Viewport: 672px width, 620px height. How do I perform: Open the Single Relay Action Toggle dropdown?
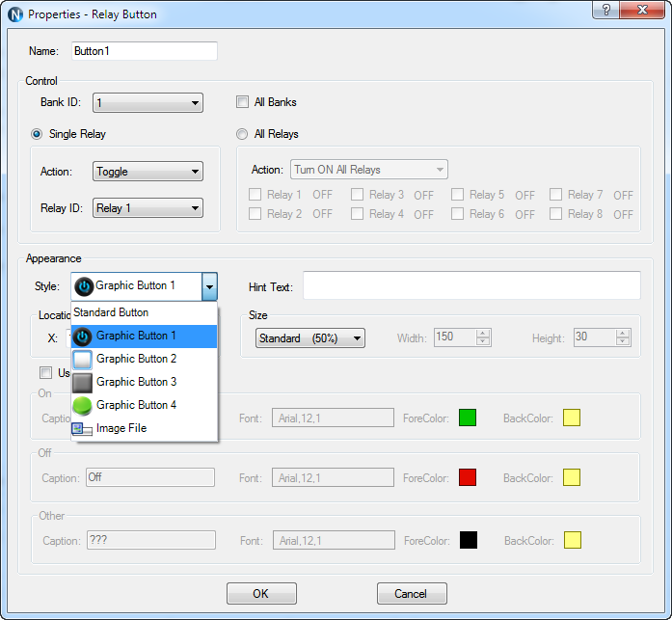coord(148,172)
